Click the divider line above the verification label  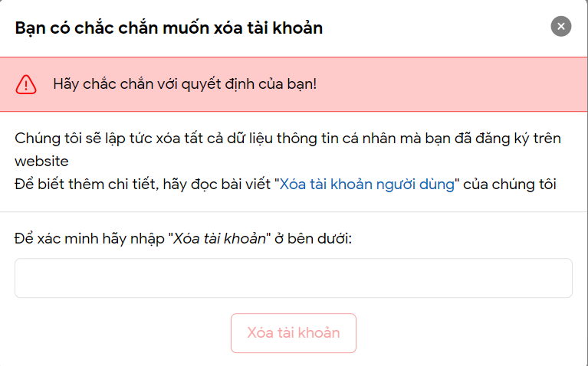(x=294, y=211)
